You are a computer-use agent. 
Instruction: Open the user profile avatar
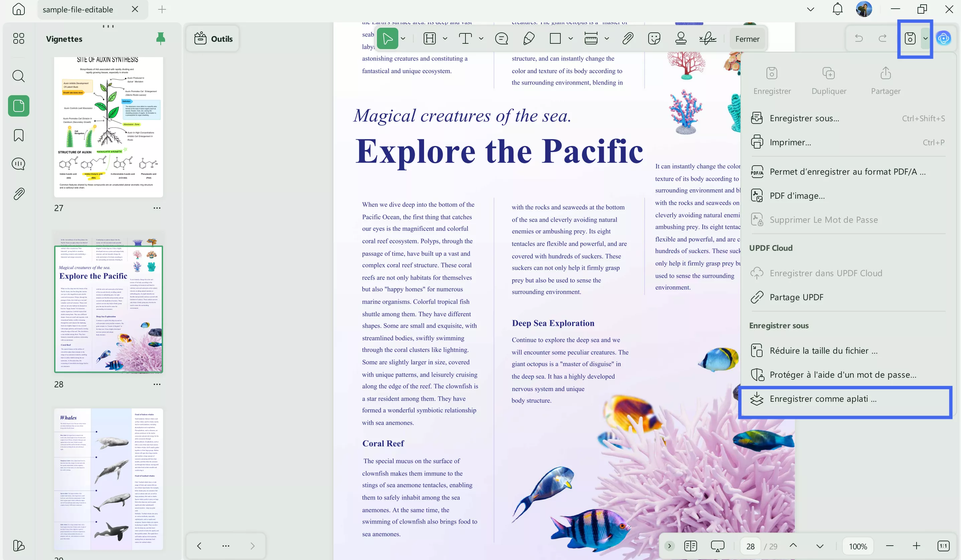point(864,9)
